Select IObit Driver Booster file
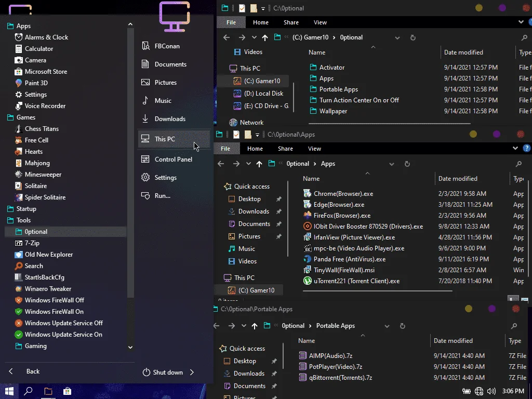Viewport: 532px width, 399px height. (x=368, y=227)
